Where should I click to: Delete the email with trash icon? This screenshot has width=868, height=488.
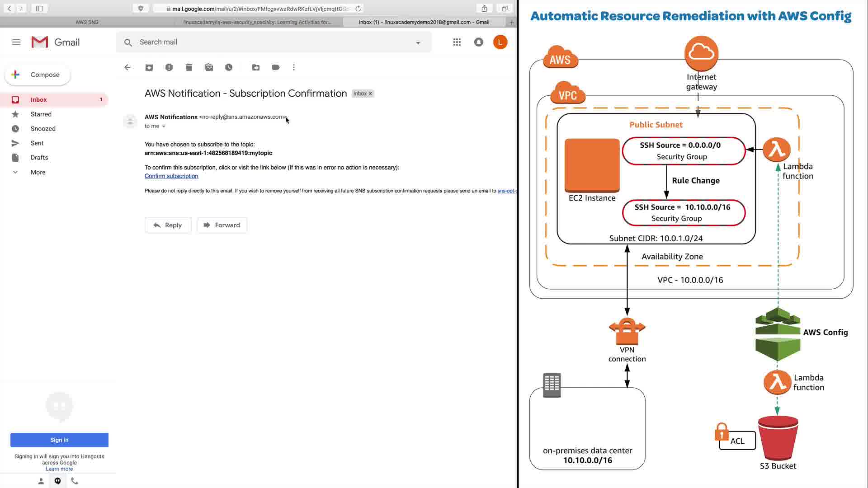pyautogui.click(x=189, y=67)
